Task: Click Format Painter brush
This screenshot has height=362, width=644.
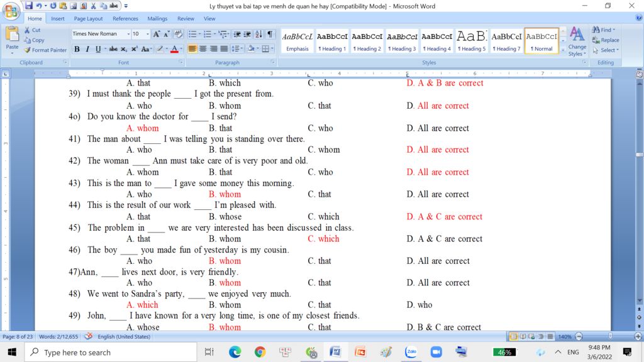Action: pyautogui.click(x=45, y=50)
